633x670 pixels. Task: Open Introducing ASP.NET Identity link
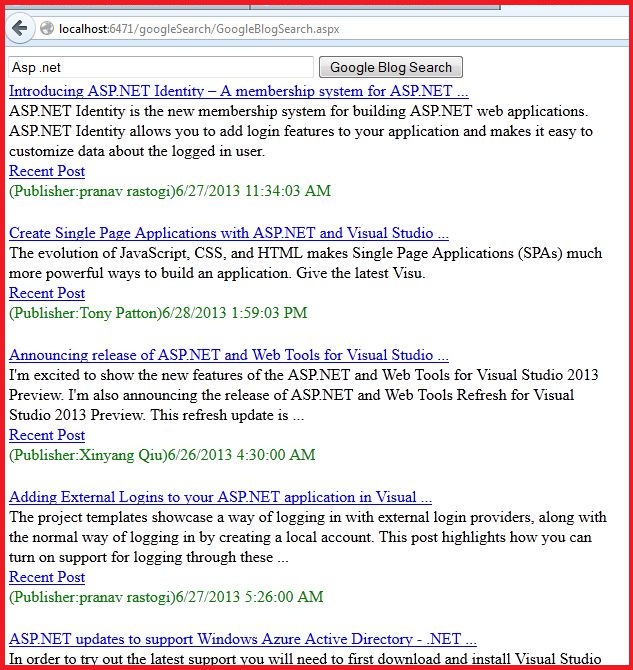point(238,91)
